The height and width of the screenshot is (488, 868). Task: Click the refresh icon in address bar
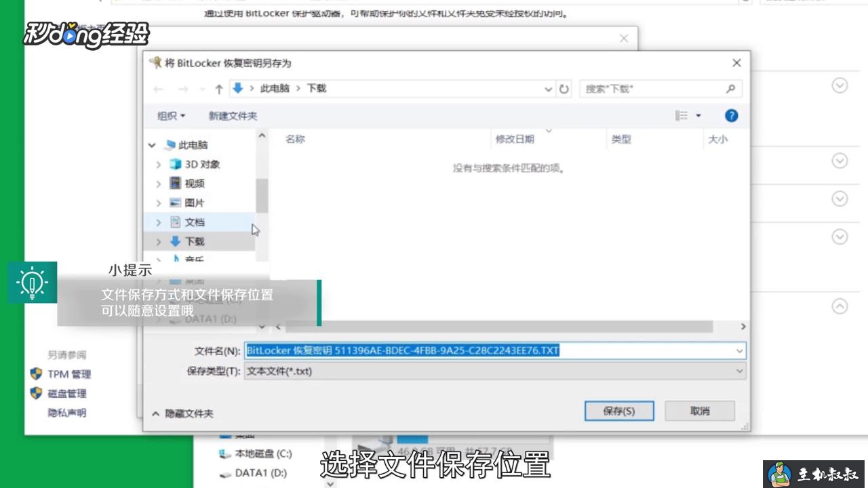tap(564, 89)
